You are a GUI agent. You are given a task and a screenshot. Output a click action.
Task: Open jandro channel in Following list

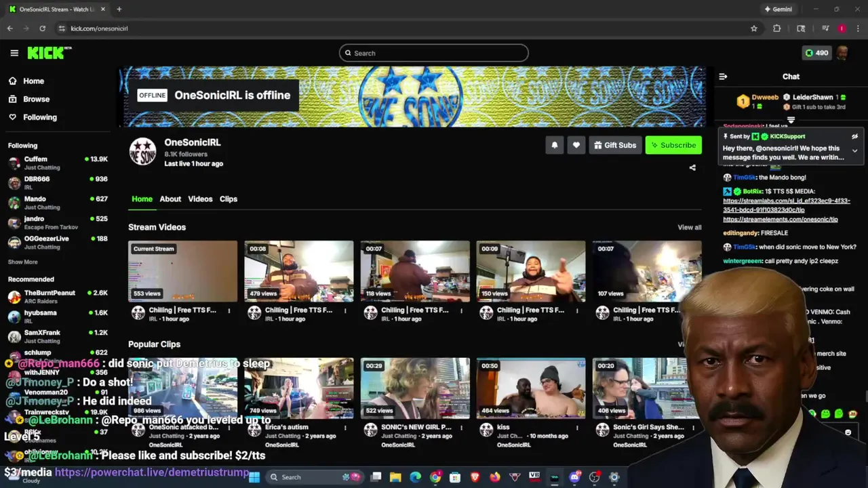click(58, 222)
